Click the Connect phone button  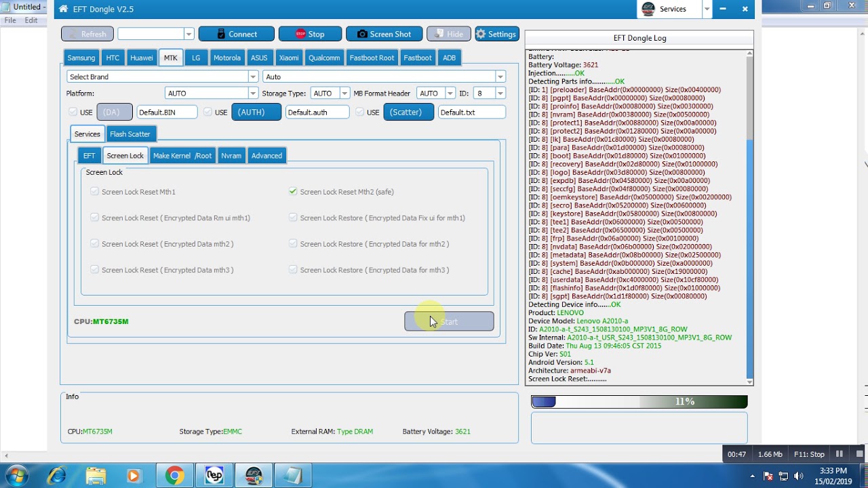click(x=236, y=34)
